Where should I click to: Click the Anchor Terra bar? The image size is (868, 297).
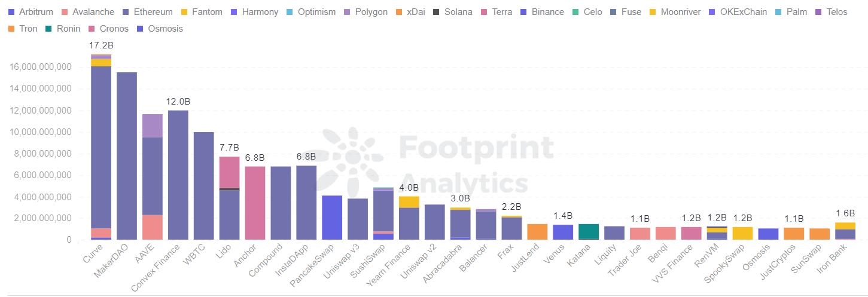255,203
